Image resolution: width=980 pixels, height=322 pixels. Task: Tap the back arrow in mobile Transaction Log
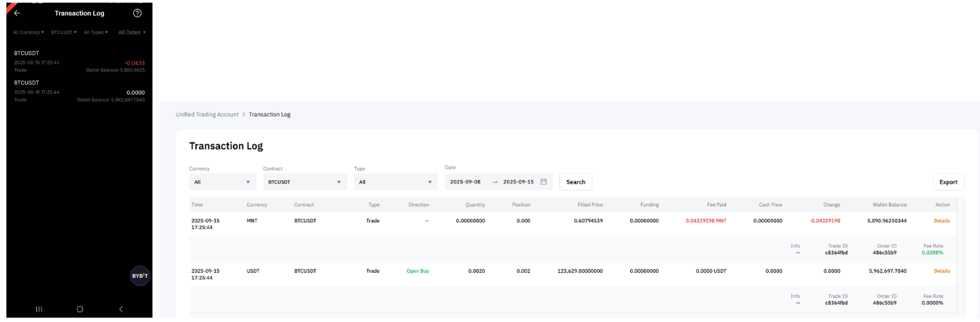[x=17, y=13]
